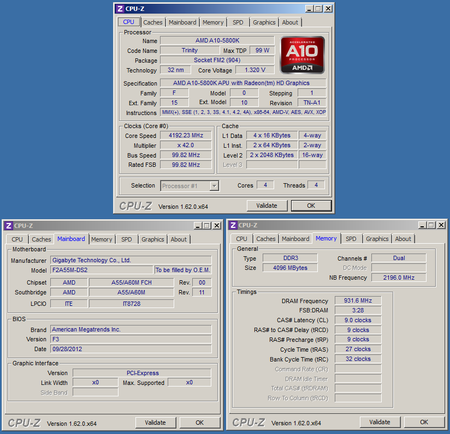Click the Bank Cycle Time value 32 clocks
This screenshot has height=434, width=450.
tap(358, 359)
